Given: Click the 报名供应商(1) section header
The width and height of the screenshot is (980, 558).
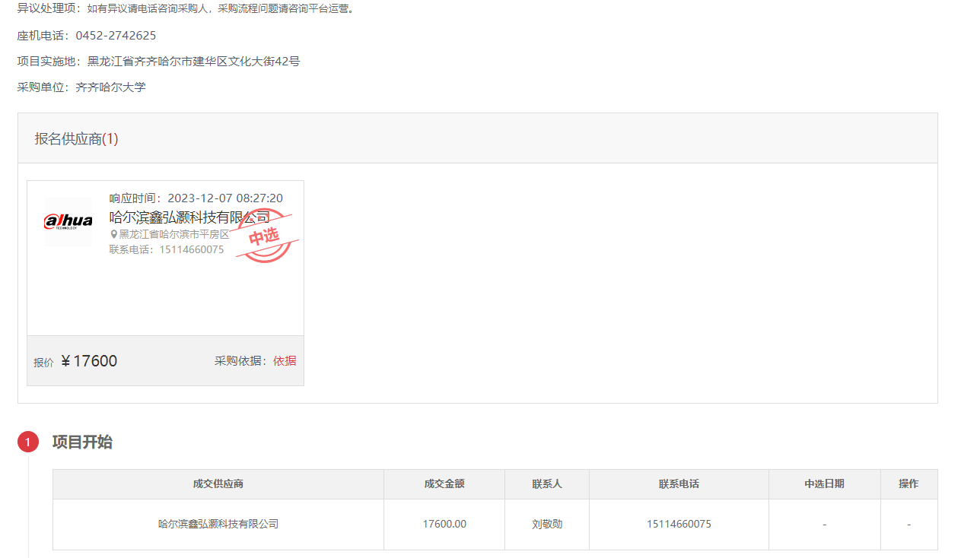Looking at the screenshot, I should [76, 139].
